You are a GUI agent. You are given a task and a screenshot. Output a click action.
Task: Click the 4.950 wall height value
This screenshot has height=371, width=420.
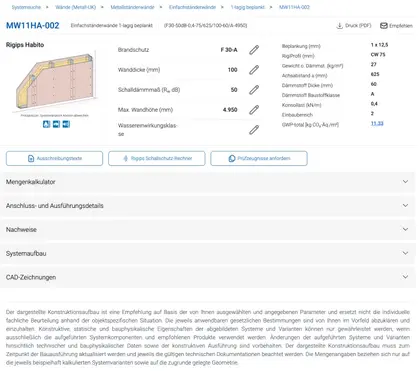(x=230, y=110)
